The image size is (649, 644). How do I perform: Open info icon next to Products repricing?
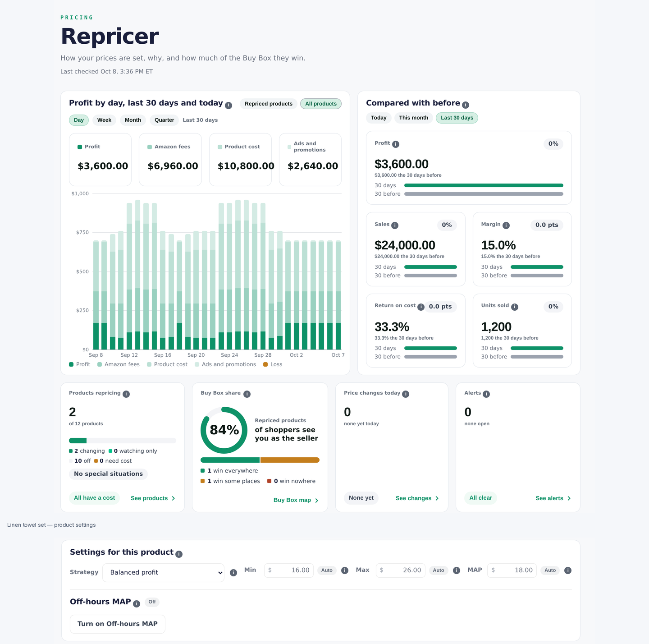coord(126,394)
